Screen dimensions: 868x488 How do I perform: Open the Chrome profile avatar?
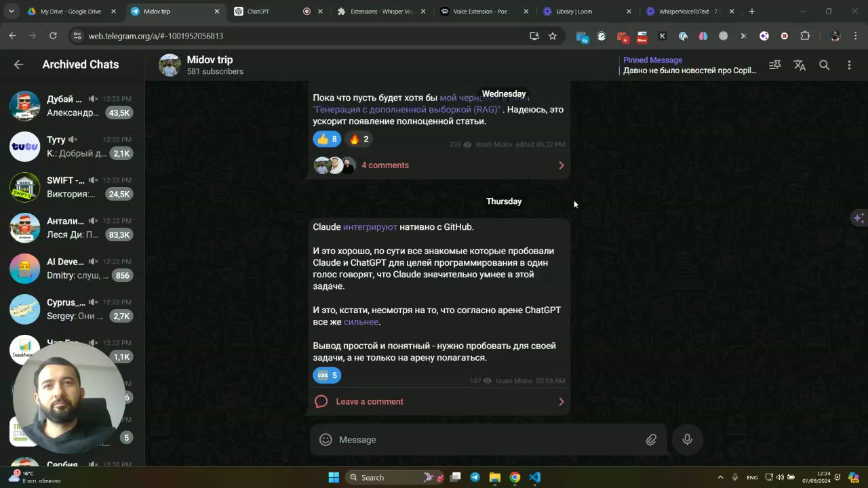pyautogui.click(x=835, y=37)
